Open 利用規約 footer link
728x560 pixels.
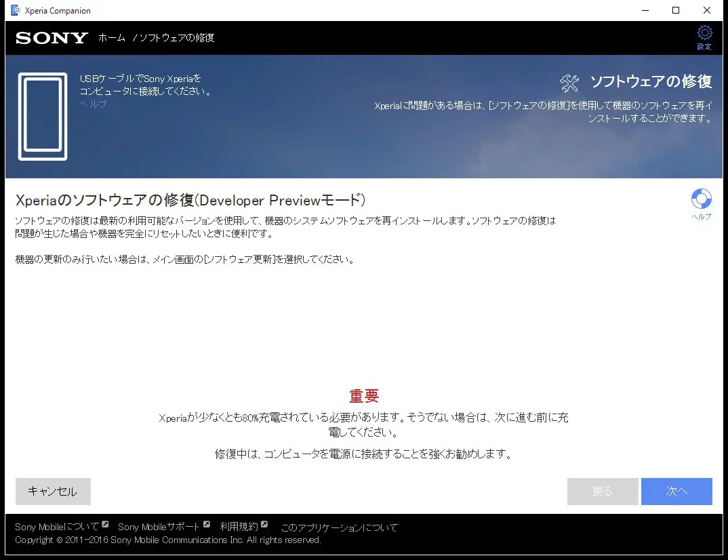click(239, 527)
